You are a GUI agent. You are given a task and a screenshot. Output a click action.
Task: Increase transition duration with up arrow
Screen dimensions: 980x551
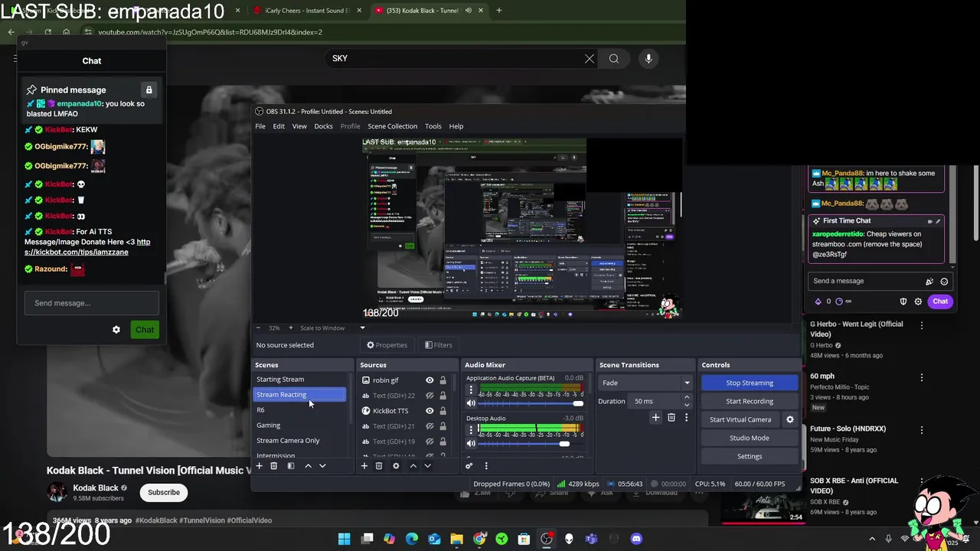(687, 397)
